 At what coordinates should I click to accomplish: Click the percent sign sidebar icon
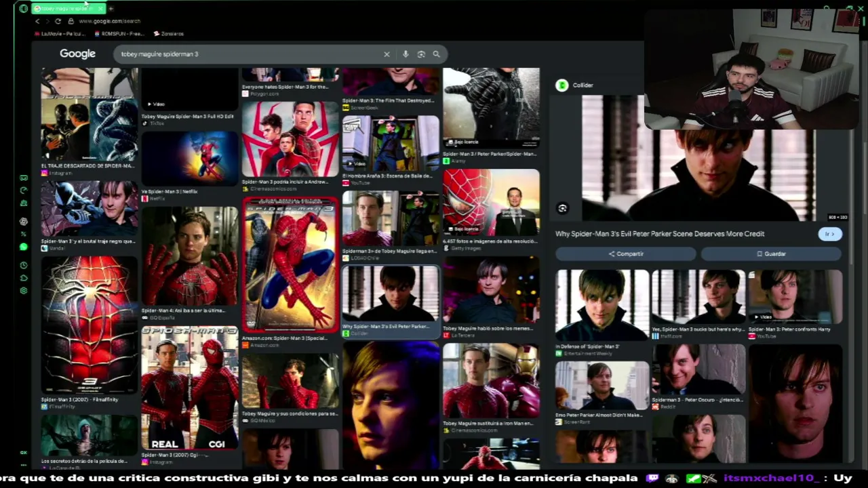[x=24, y=234]
